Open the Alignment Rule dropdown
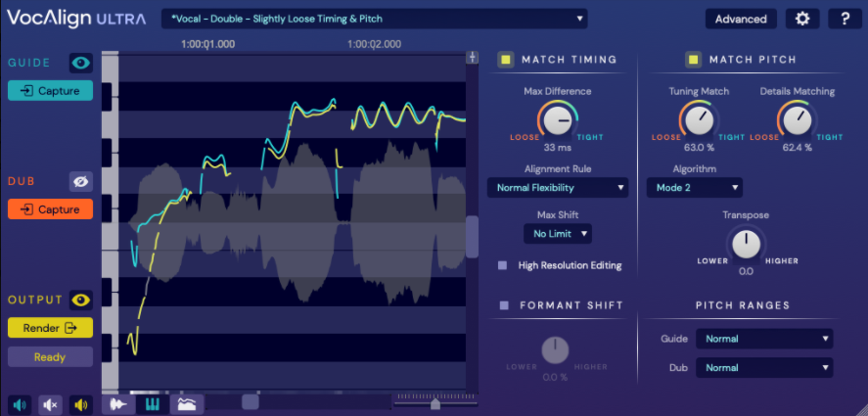This screenshot has width=868, height=416. click(558, 188)
